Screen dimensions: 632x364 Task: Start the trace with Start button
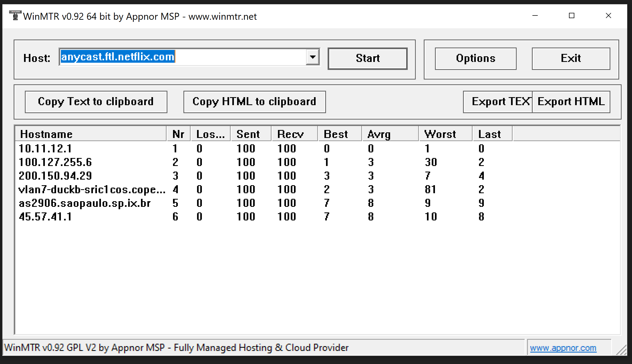(367, 58)
